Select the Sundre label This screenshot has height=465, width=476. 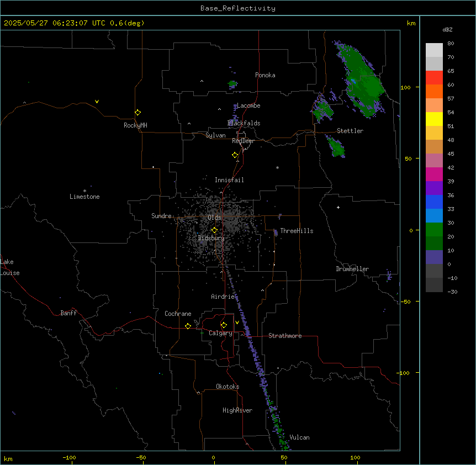pos(161,216)
